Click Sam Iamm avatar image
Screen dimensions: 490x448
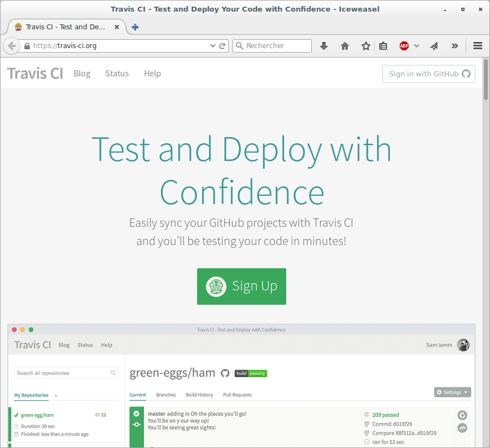point(463,345)
